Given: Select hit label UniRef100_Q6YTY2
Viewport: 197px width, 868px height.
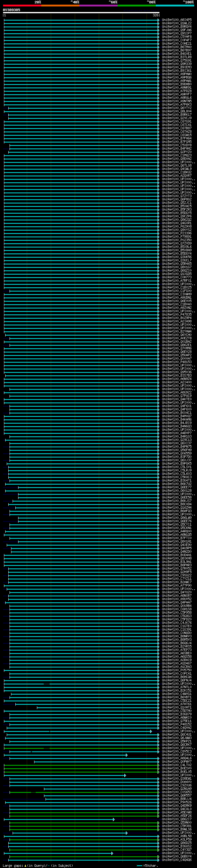Looking at the screenshot, I should tap(177, 108).
